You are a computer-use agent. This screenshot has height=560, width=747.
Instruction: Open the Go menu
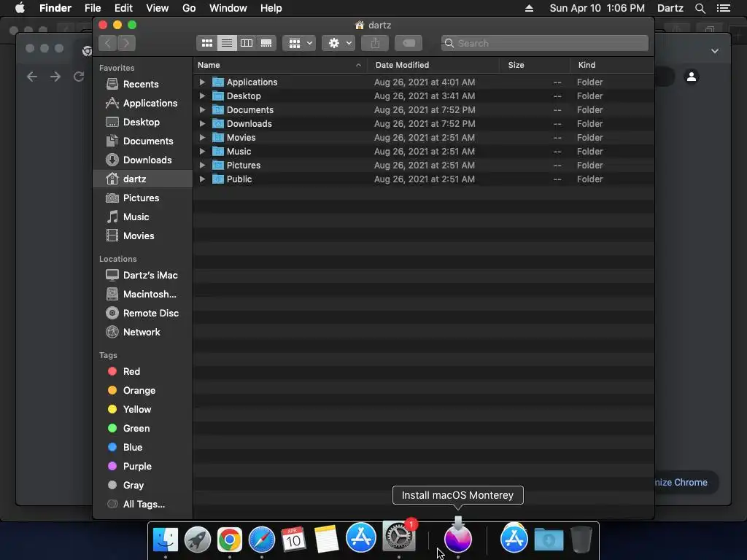[189, 8]
